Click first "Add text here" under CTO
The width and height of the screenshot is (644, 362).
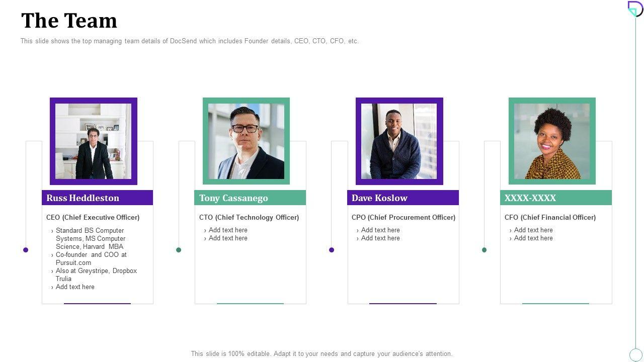pyautogui.click(x=228, y=230)
